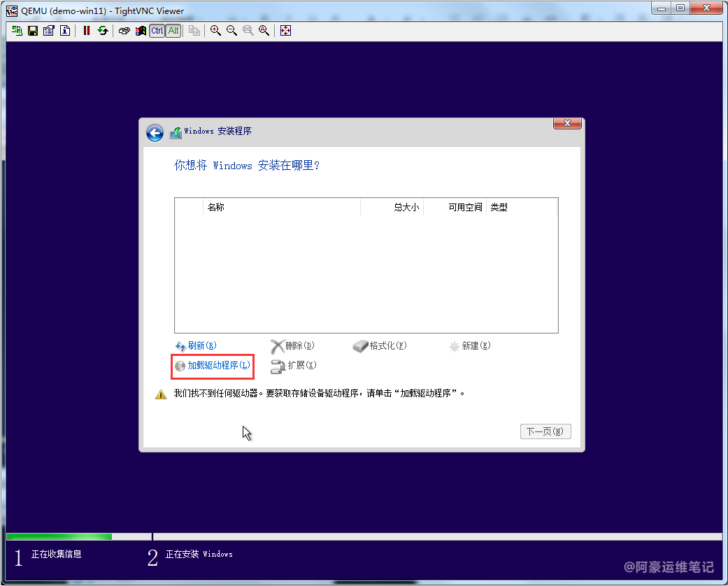728x586 pixels.
Task: Refresh the remote screen
Action: pyautogui.click(x=103, y=31)
